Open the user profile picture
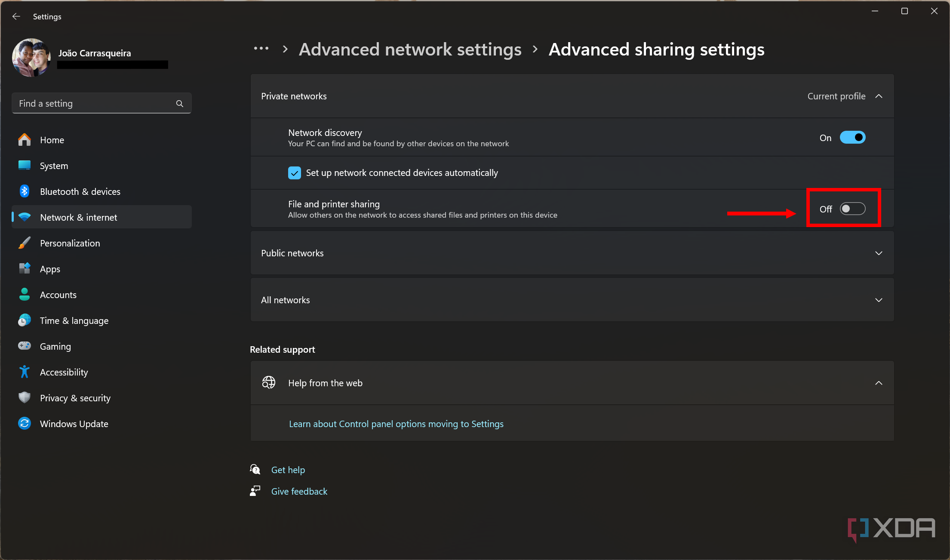The width and height of the screenshot is (950, 560). (x=31, y=58)
